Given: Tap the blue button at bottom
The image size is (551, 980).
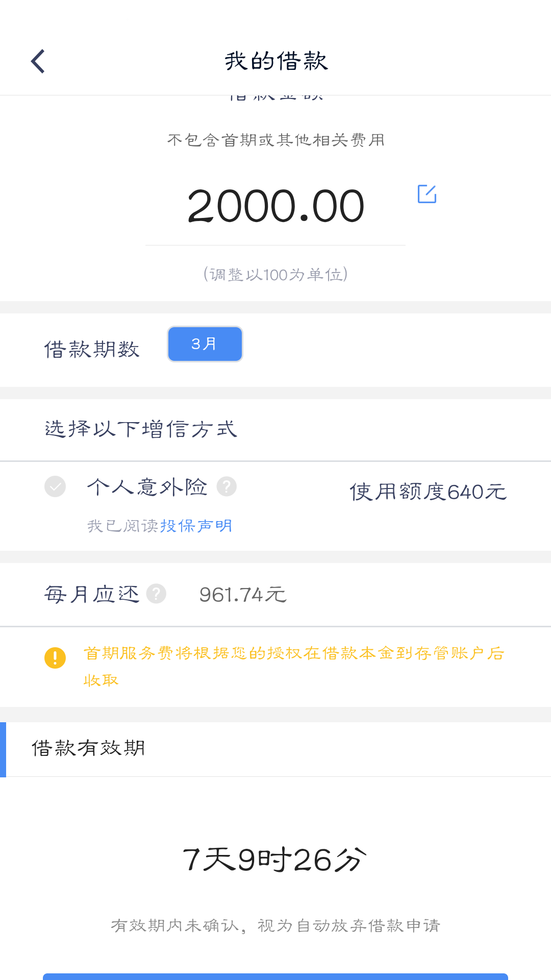Looking at the screenshot, I should (x=275, y=976).
